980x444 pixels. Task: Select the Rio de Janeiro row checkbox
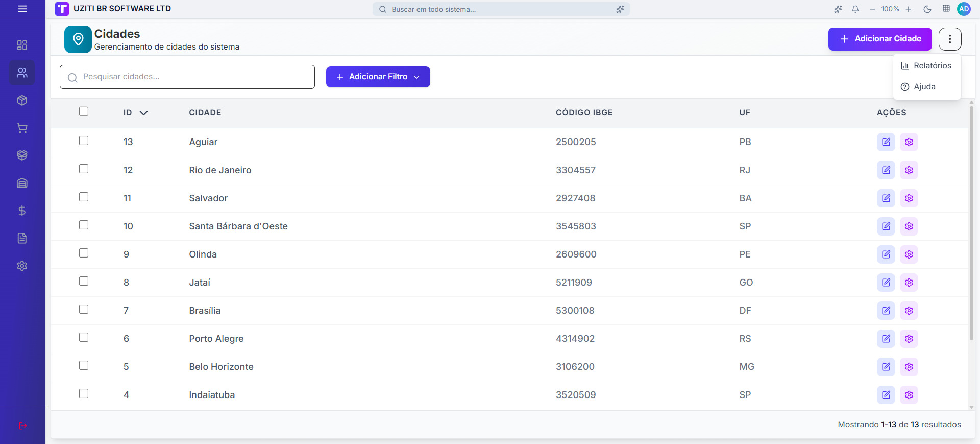[x=84, y=169]
